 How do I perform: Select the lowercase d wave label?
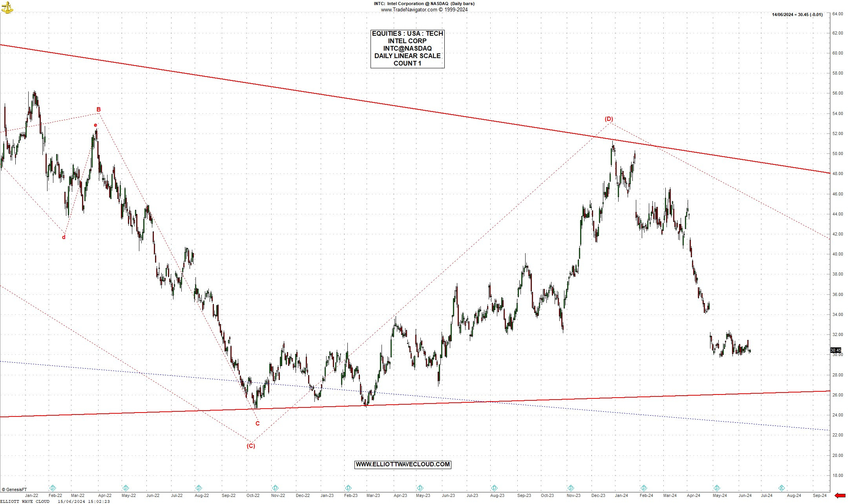click(x=64, y=237)
